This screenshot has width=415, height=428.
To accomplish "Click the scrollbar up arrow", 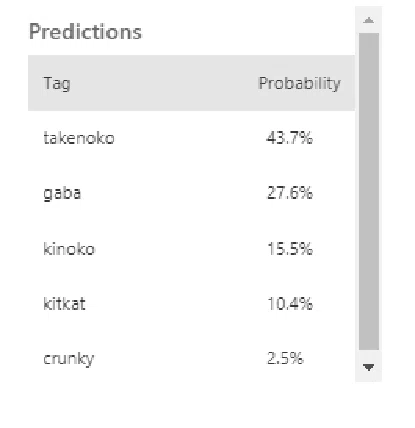I will 368,21.
